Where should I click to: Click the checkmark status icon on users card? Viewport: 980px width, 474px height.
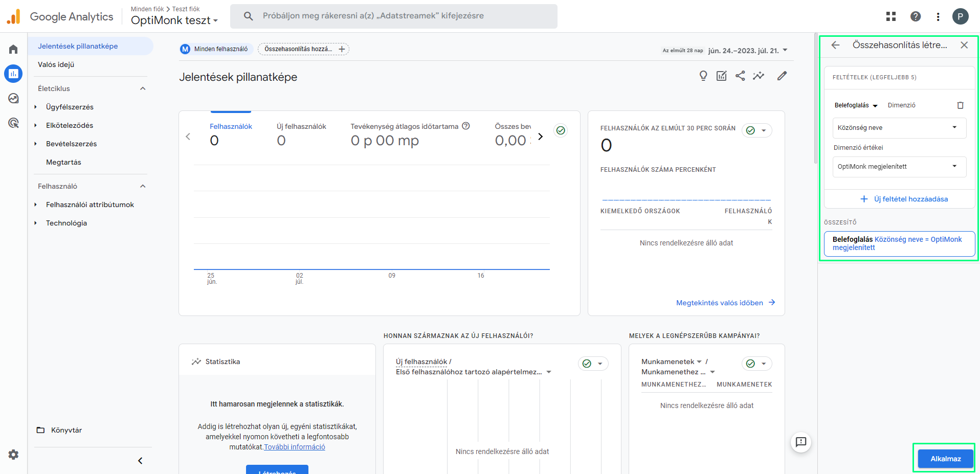[561, 130]
